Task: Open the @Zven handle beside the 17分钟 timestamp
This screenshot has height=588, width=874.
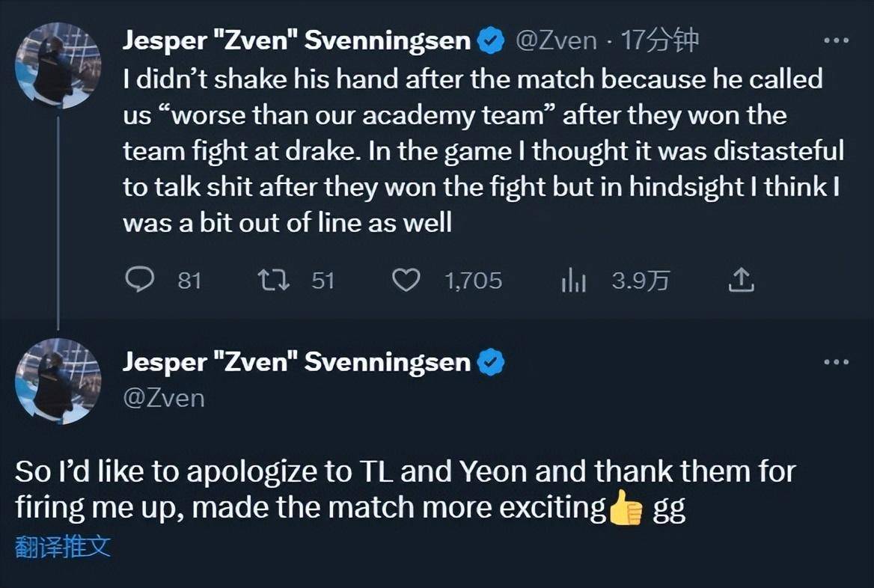Action: pos(556,41)
